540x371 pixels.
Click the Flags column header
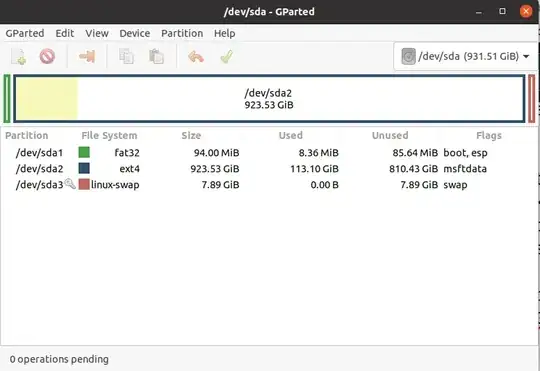[x=489, y=135]
